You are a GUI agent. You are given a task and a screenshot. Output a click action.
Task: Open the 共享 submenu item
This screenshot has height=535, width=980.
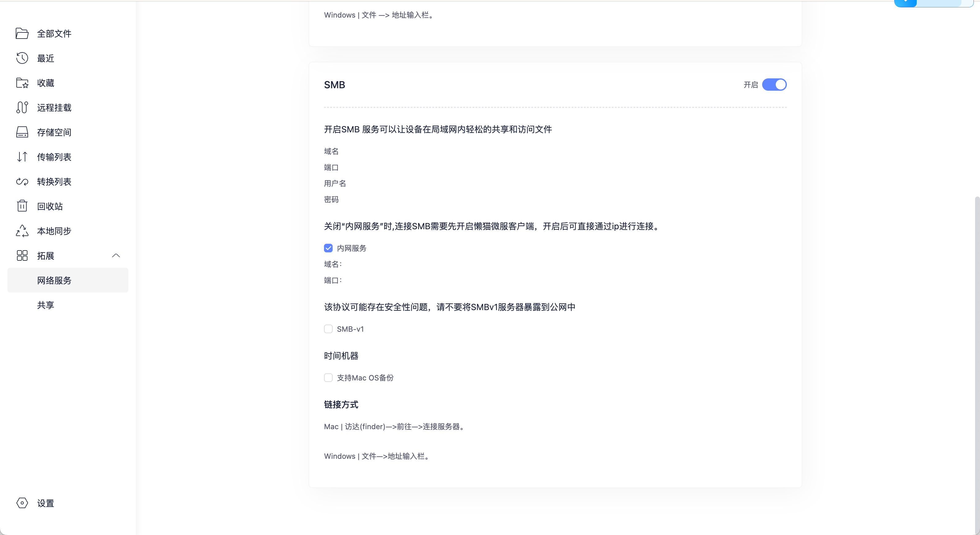click(46, 305)
